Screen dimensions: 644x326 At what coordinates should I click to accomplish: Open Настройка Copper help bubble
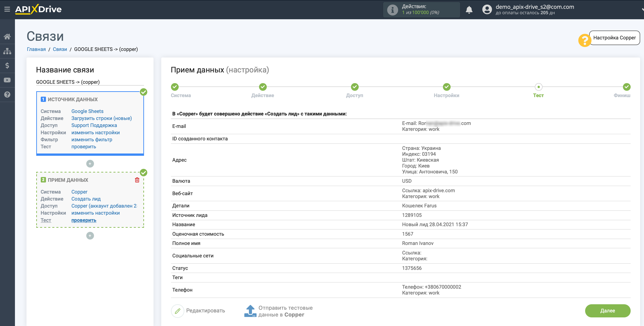tap(614, 38)
